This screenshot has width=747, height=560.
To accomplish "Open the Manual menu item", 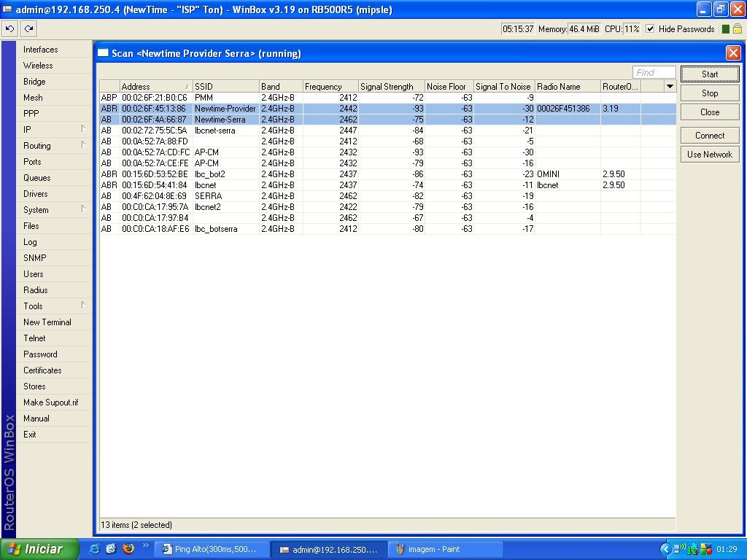I will [x=54, y=418].
